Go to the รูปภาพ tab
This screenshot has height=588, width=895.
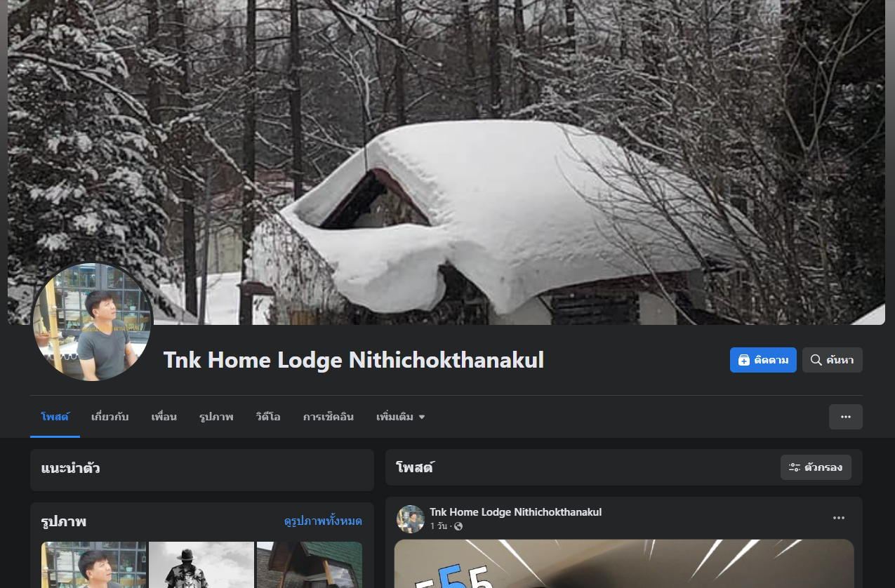click(x=216, y=417)
